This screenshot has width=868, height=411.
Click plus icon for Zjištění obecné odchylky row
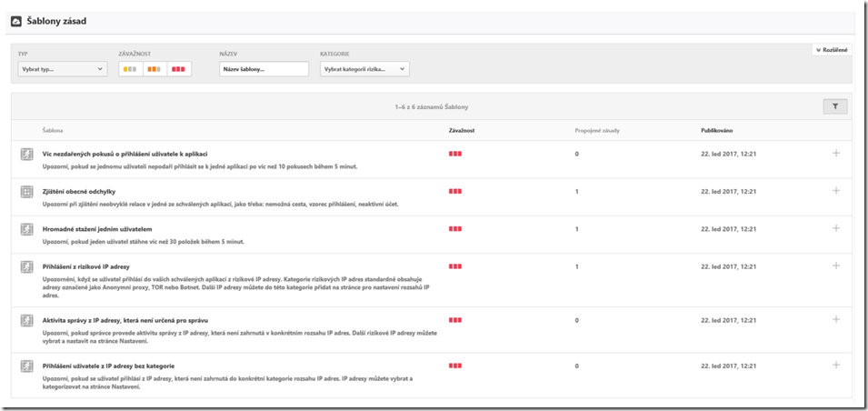point(836,191)
